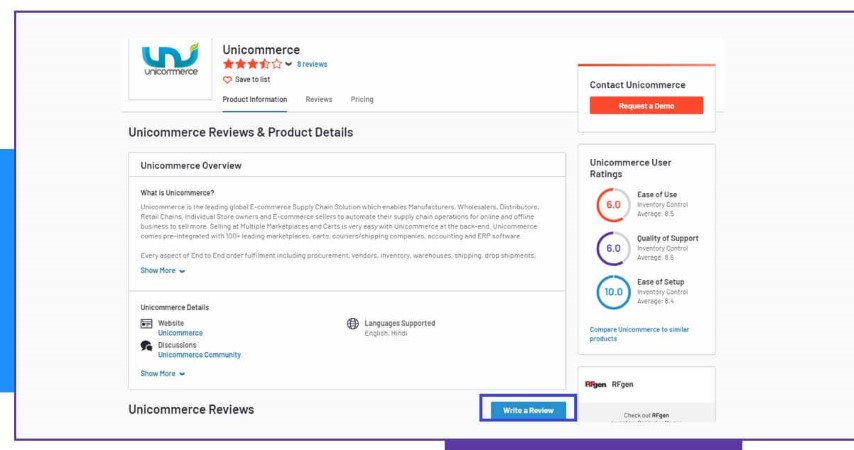
Task: Open the 8 reviews link
Action: point(312,64)
